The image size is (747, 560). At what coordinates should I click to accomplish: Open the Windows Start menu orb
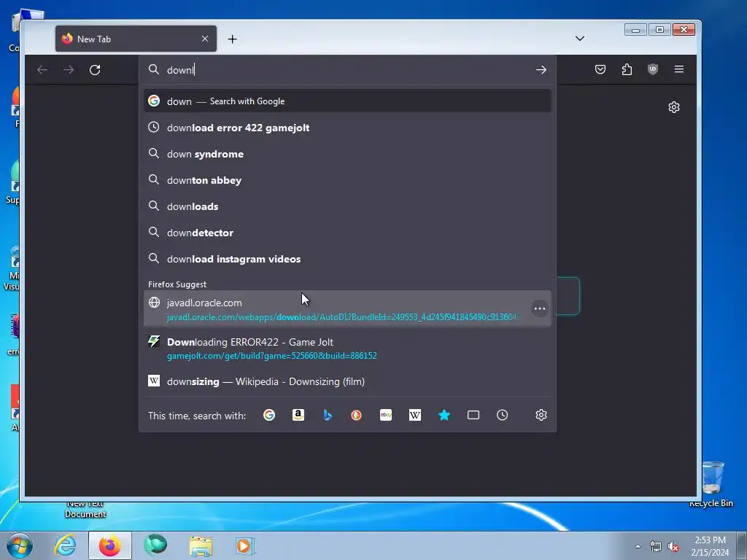point(20,545)
